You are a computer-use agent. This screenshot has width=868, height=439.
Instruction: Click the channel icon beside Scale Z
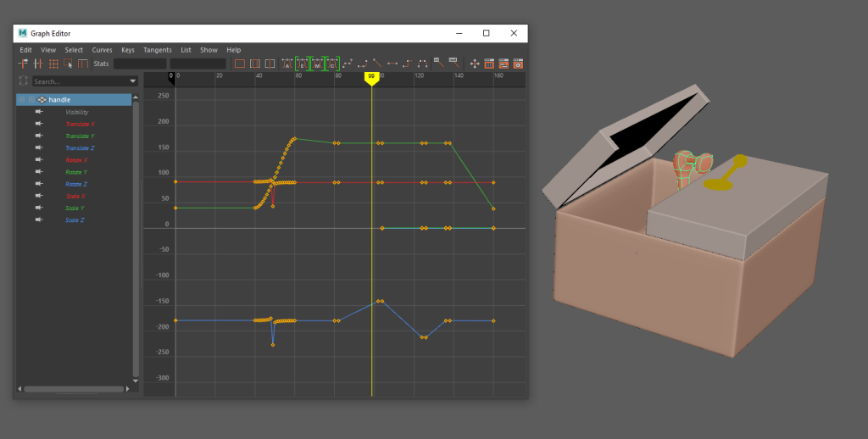point(39,219)
